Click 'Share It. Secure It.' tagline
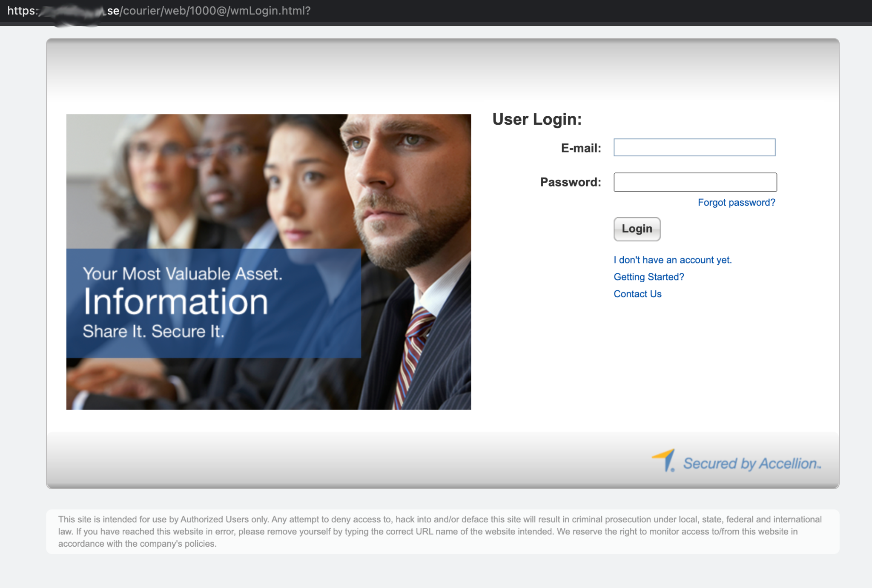Image resolution: width=872 pixels, height=588 pixels. click(x=153, y=331)
